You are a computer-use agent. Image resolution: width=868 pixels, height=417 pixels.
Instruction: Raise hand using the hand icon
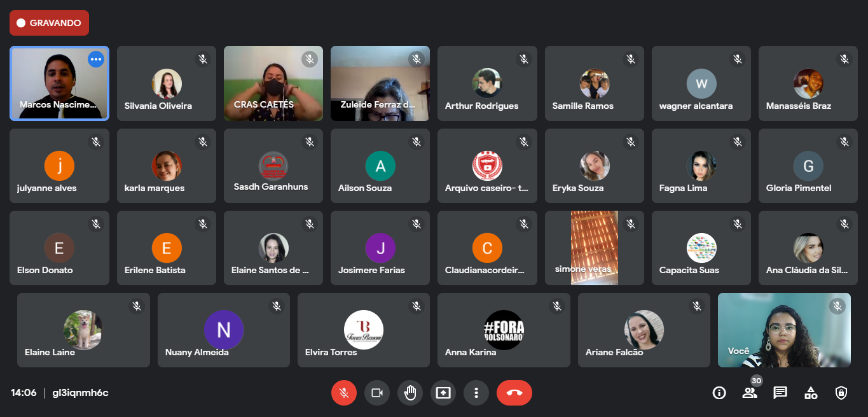click(x=410, y=393)
